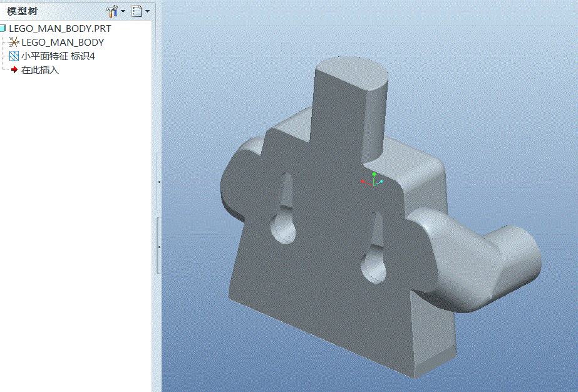The width and height of the screenshot is (578, 392).
Task: Click the lower sash collapse handle on the panel divider
Action: click(x=159, y=246)
